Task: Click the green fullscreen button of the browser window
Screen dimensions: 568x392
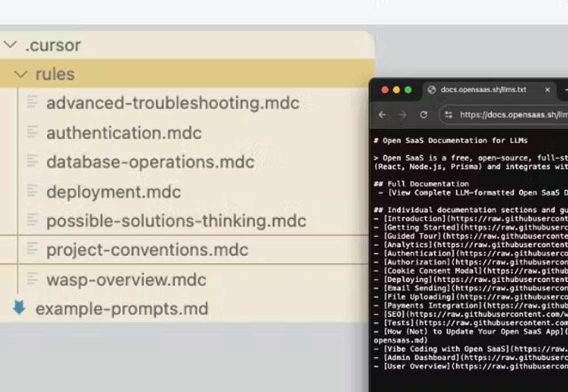Action: [408, 90]
